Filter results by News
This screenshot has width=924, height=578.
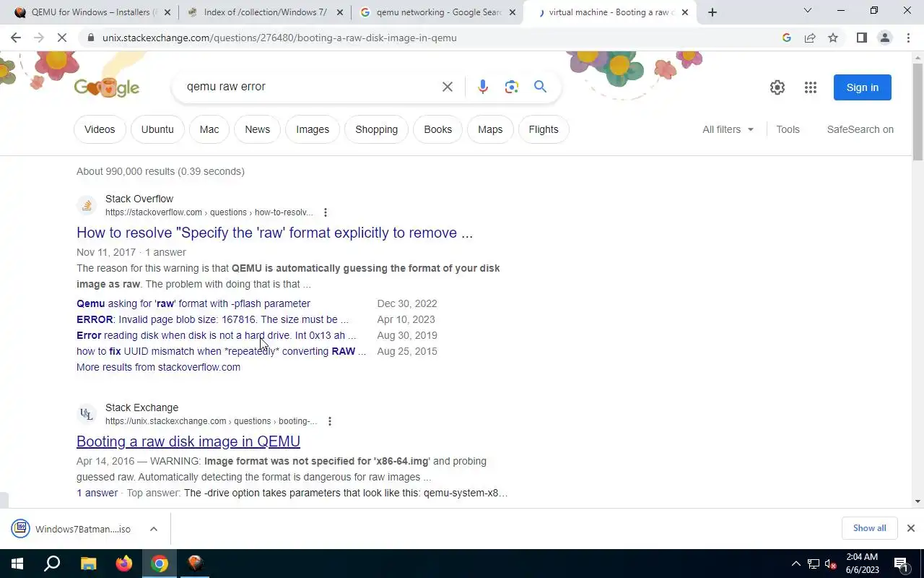click(x=257, y=129)
